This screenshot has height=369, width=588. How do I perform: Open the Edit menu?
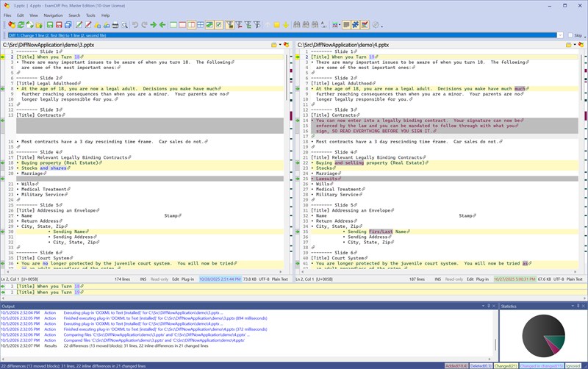tap(21, 15)
